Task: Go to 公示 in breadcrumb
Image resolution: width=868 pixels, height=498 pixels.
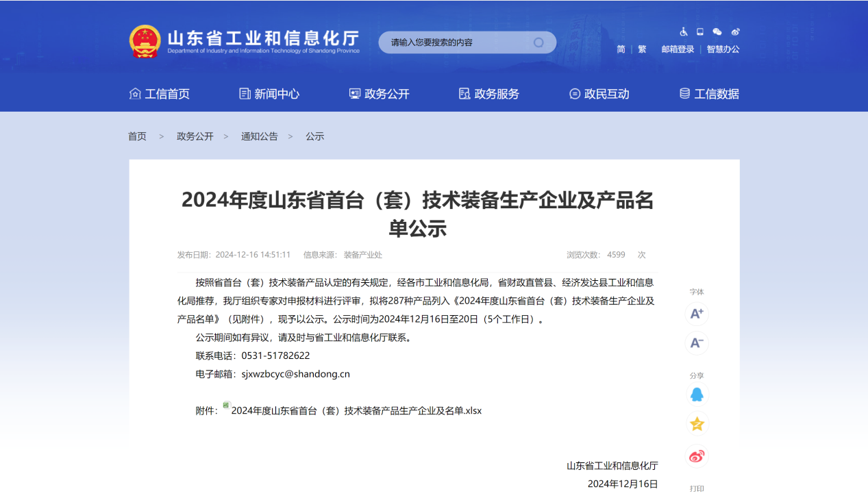Action: pos(315,136)
